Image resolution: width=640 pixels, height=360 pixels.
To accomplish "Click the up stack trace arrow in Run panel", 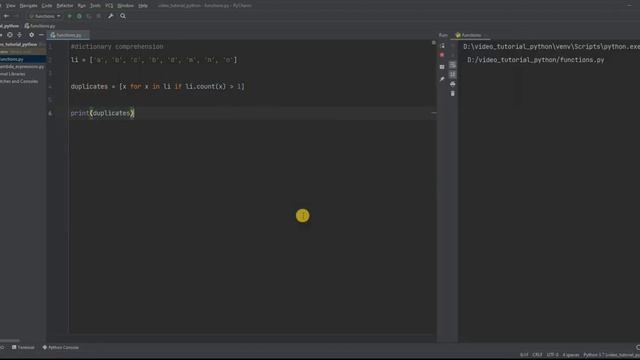I will 453,46.
